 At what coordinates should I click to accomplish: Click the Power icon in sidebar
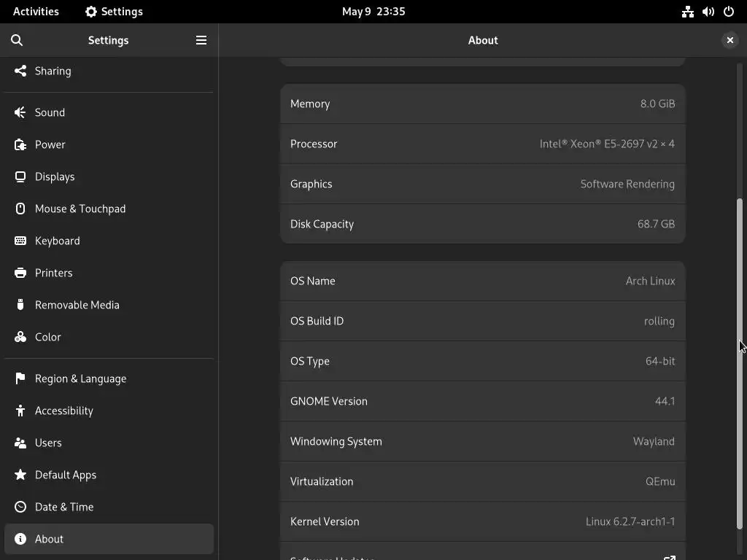coord(20,144)
